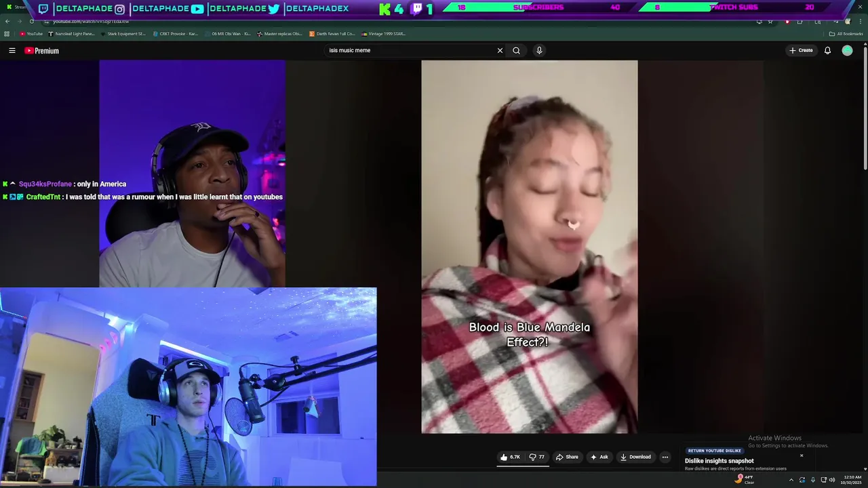Viewport: 868px width, 488px height.
Task: Close the Dislike insights snapshot panel
Action: (802, 455)
